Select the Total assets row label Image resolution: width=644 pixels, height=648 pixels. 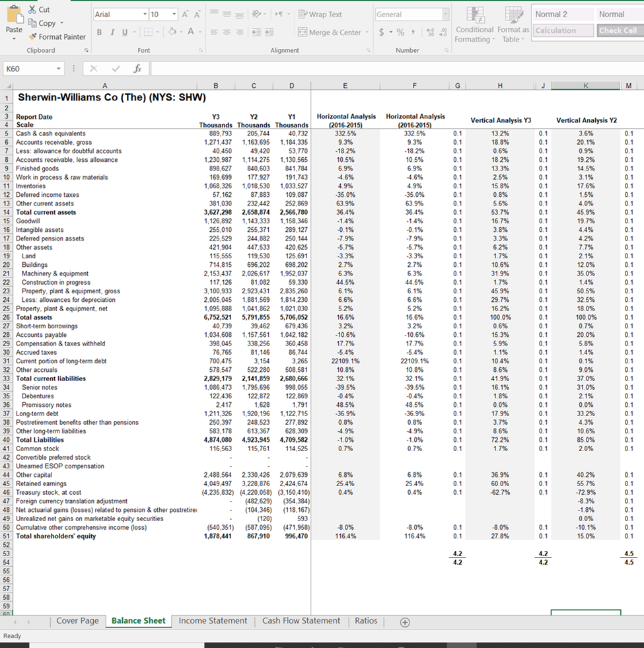click(x=34, y=317)
